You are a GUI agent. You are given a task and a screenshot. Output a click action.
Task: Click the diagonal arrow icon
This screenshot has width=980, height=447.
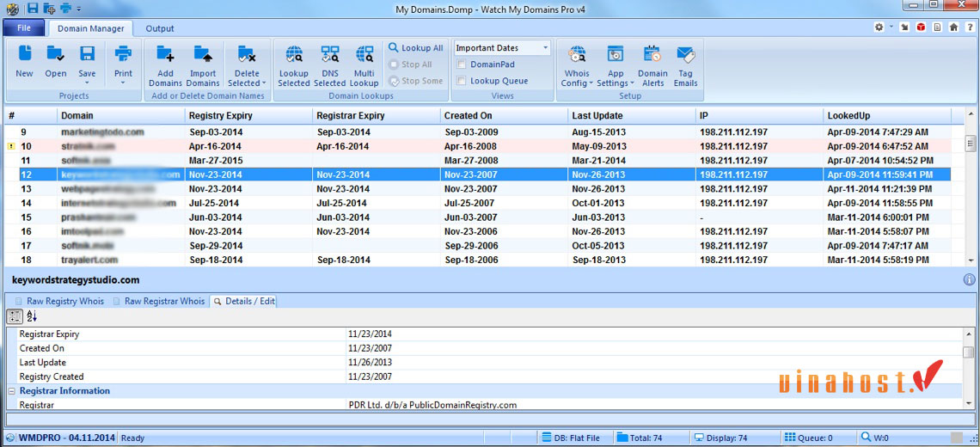(904, 28)
